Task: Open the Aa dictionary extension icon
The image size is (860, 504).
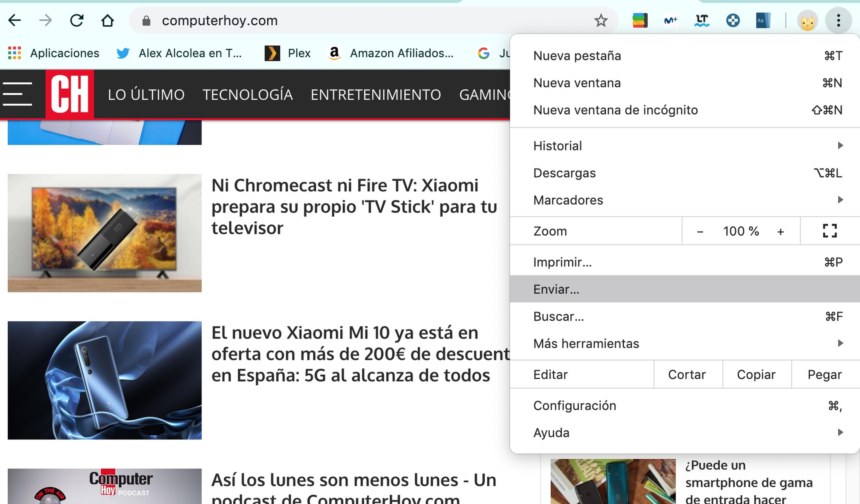Action: click(x=763, y=20)
